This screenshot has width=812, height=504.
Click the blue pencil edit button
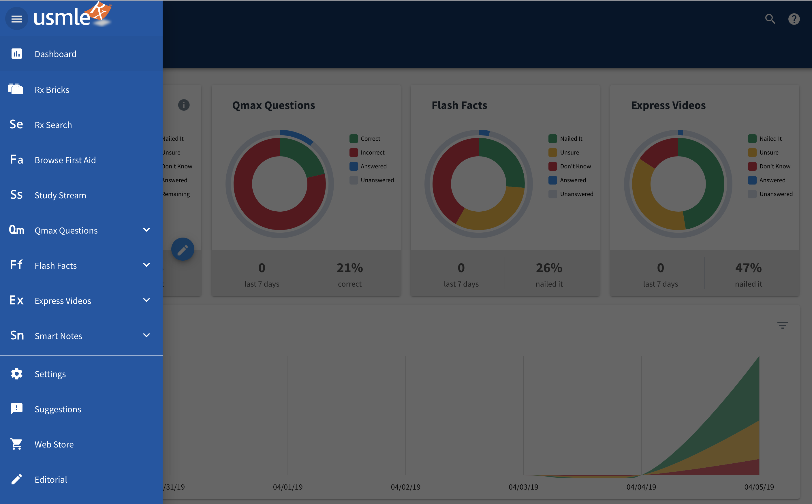(x=183, y=249)
